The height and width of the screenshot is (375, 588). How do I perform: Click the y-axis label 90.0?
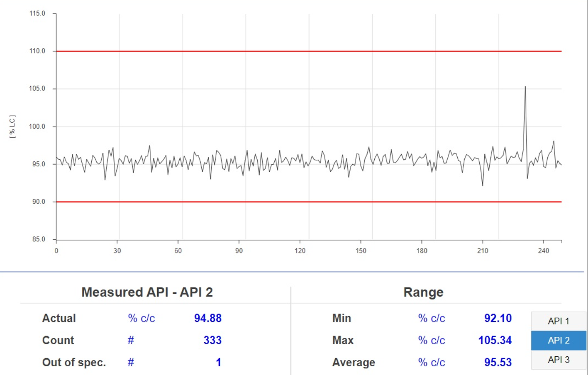click(x=39, y=202)
